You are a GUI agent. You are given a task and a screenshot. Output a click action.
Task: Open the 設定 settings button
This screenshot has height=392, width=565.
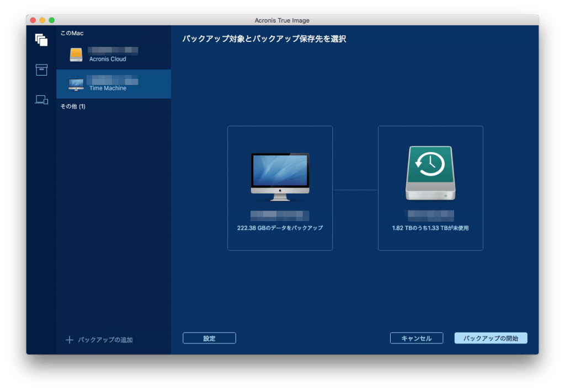pos(209,338)
